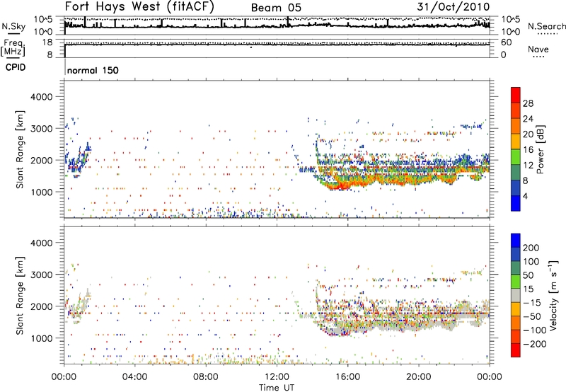Select the '16' power color bar value
Screen dimensions: 566x392
pos(528,150)
